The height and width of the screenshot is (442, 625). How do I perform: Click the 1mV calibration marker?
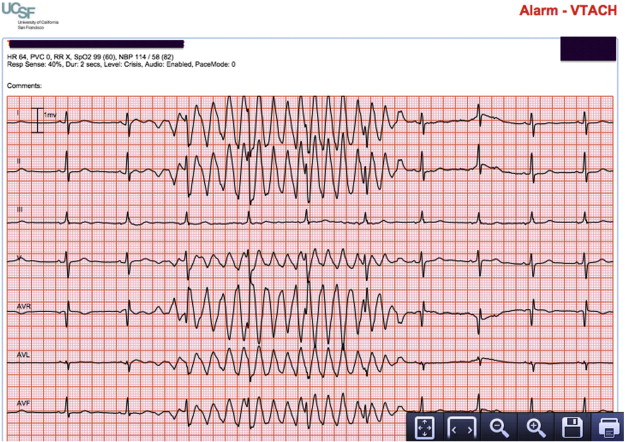coord(43,120)
